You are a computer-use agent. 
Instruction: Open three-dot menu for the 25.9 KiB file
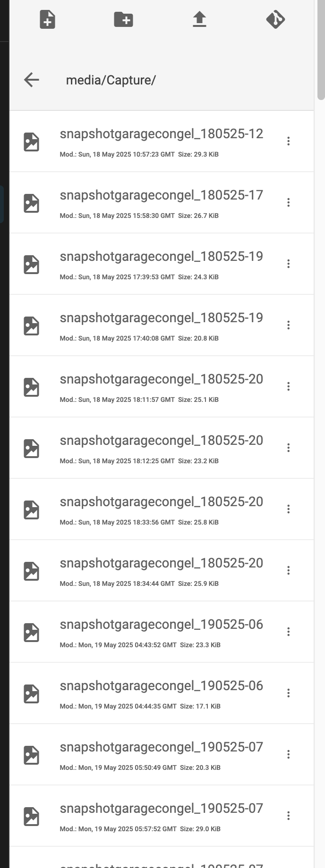point(288,570)
